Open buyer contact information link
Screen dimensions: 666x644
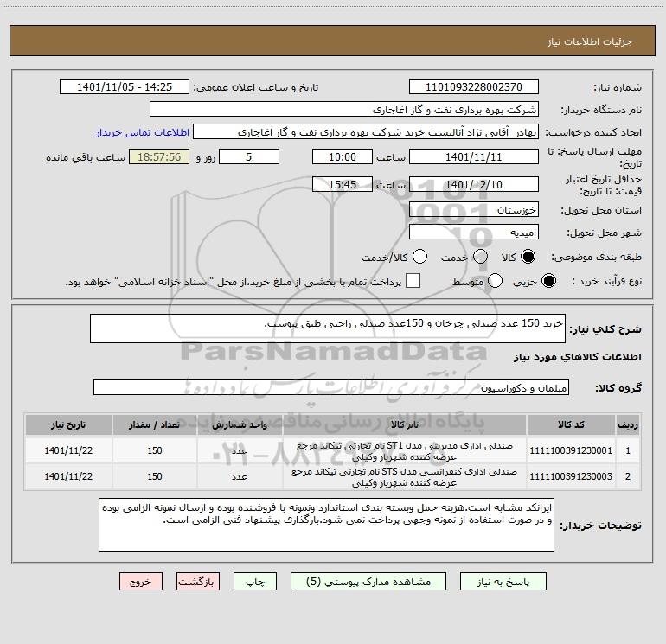(143, 132)
